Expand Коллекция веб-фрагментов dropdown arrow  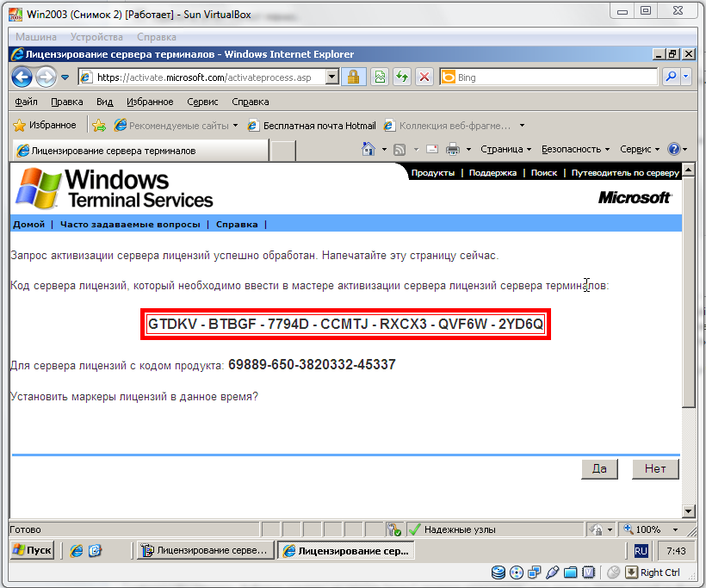coord(522,126)
